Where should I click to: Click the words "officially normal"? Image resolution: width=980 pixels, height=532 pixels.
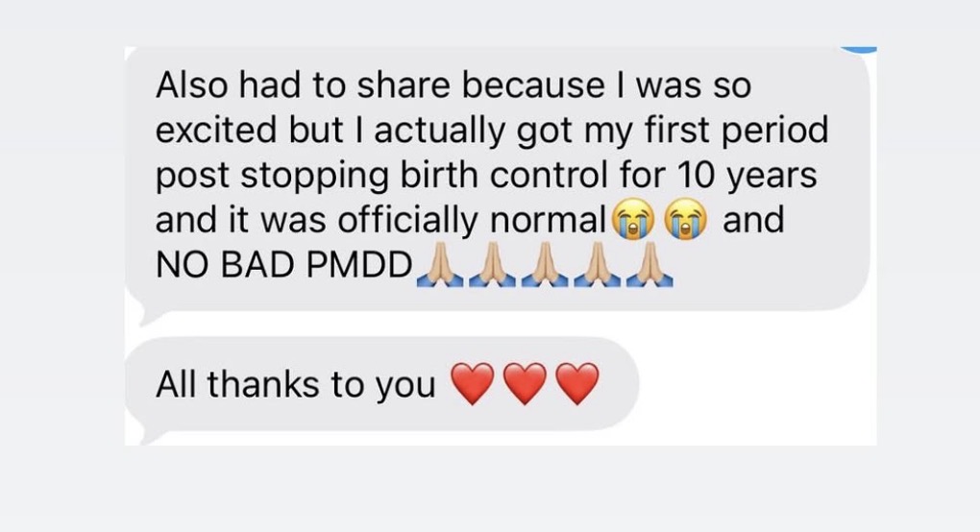[472, 220]
